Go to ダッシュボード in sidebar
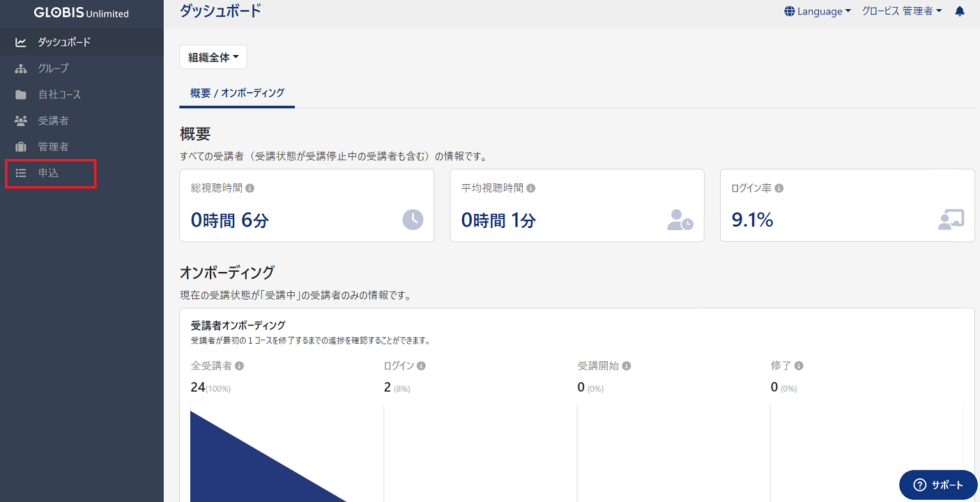 [x=82, y=43]
